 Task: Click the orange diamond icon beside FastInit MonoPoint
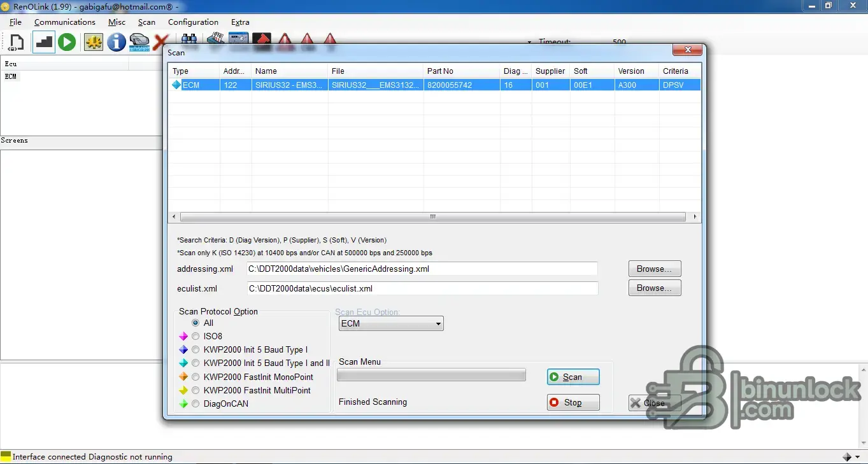pyautogui.click(x=184, y=377)
